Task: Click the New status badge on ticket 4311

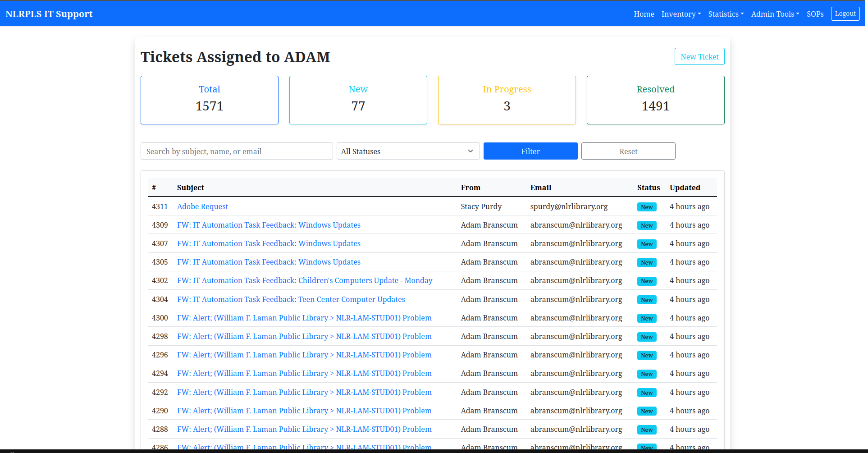Action: pyautogui.click(x=646, y=207)
